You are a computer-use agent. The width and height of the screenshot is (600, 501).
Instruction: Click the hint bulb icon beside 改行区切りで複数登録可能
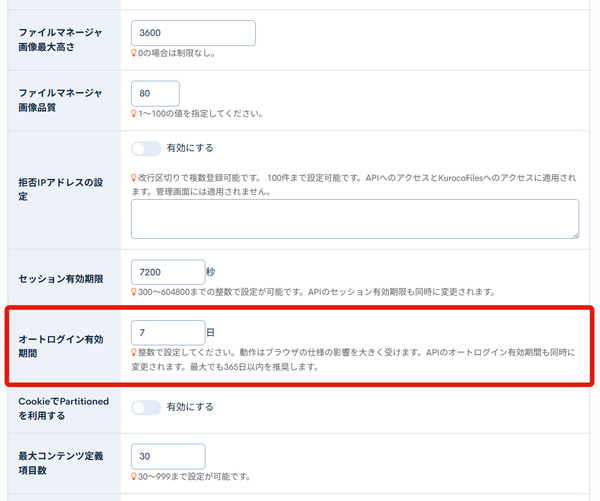pos(134,178)
